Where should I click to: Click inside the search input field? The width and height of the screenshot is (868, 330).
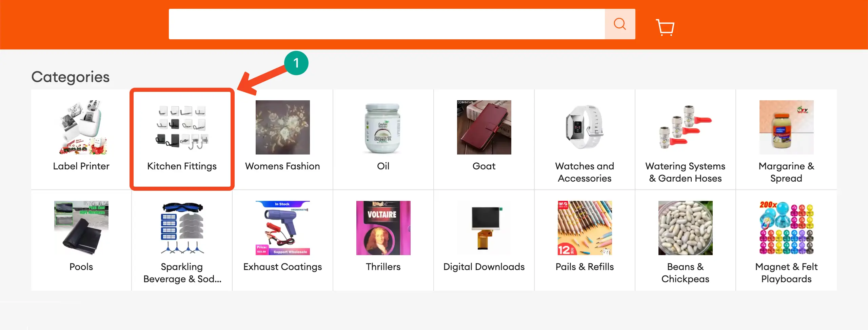pyautogui.click(x=387, y=24)
